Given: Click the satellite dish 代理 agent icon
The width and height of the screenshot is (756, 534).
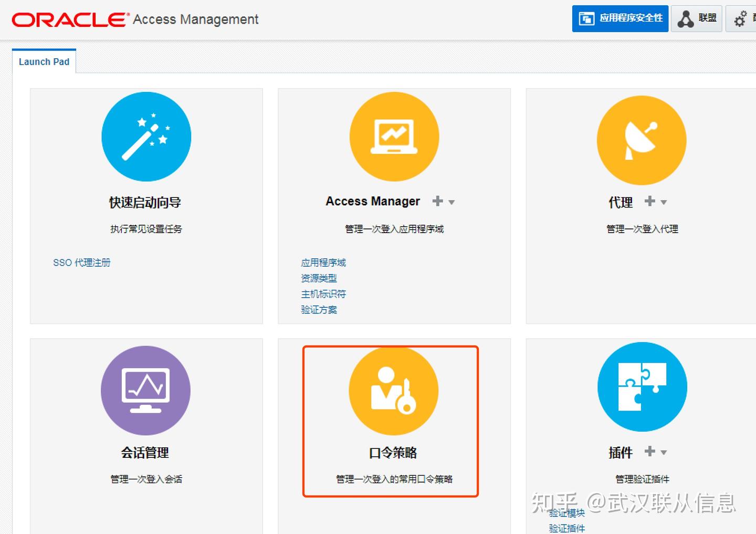Looking at the screenshot, I should pyautogui.click(x=641, y=140).
